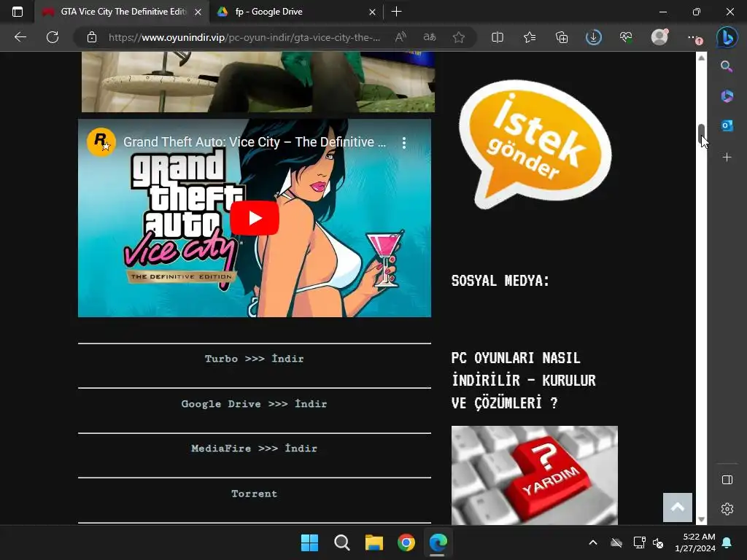Close the fp - Google Drive tab
The height and width of the screenshot is (560, 747).
372,12
